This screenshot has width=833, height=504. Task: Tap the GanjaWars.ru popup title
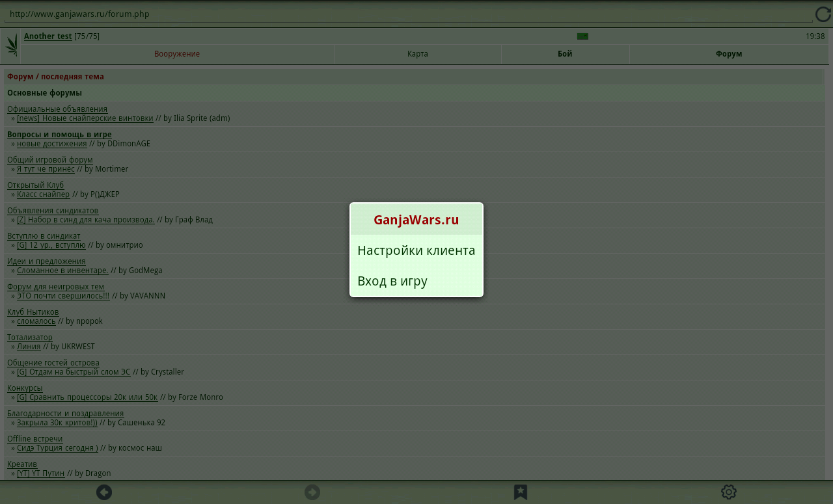coord(416,220)
